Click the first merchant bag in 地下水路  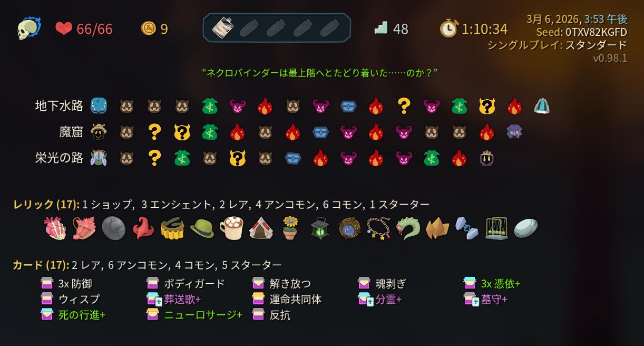point(210,106)
